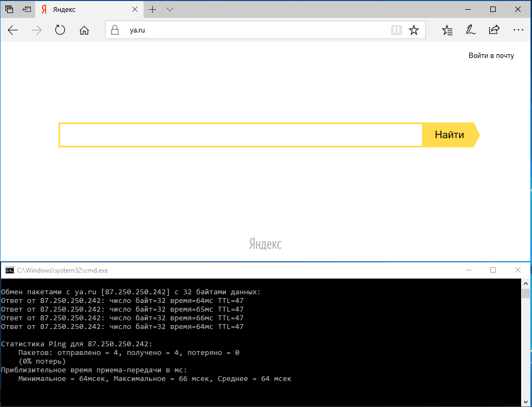532x407 pixels.
Task: Minimize the cmd.exe window
Action: click(469, 270)
